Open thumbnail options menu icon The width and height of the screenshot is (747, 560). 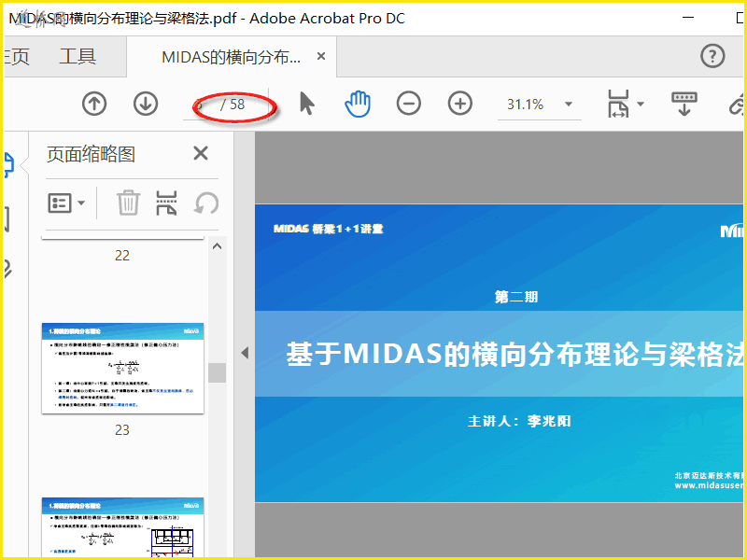click(x=60, y=203)
